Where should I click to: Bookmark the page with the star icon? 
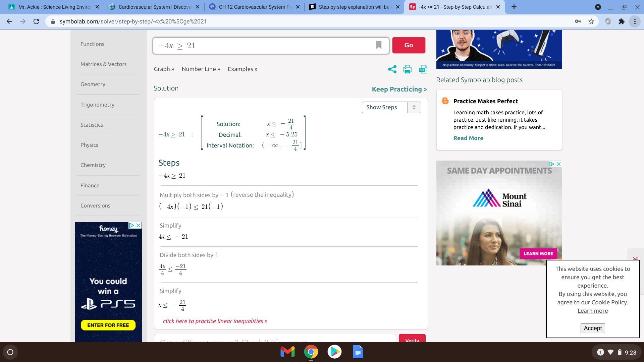click(591, 21)
